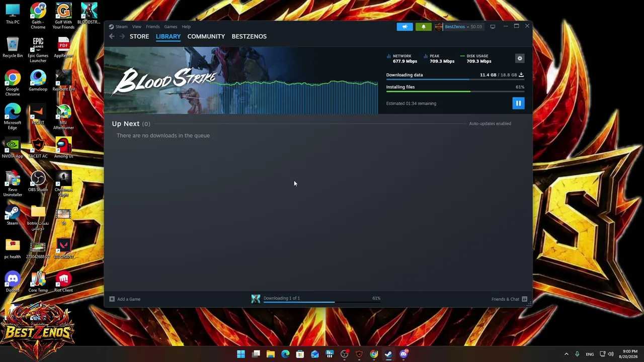Click the Downloading 1 of 1 status
The width and height of the screenshot is (644, 362).
click(x=282, y=298)
